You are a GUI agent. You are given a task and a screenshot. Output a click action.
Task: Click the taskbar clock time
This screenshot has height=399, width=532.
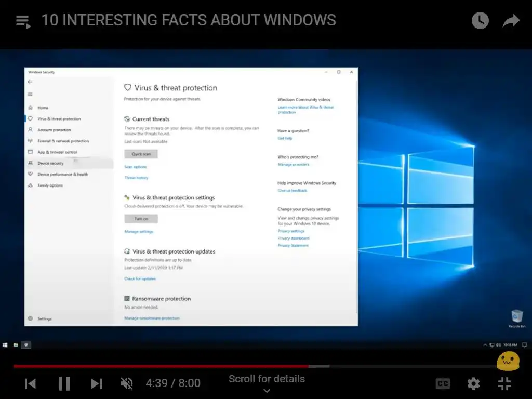click(x=510, y=345)
